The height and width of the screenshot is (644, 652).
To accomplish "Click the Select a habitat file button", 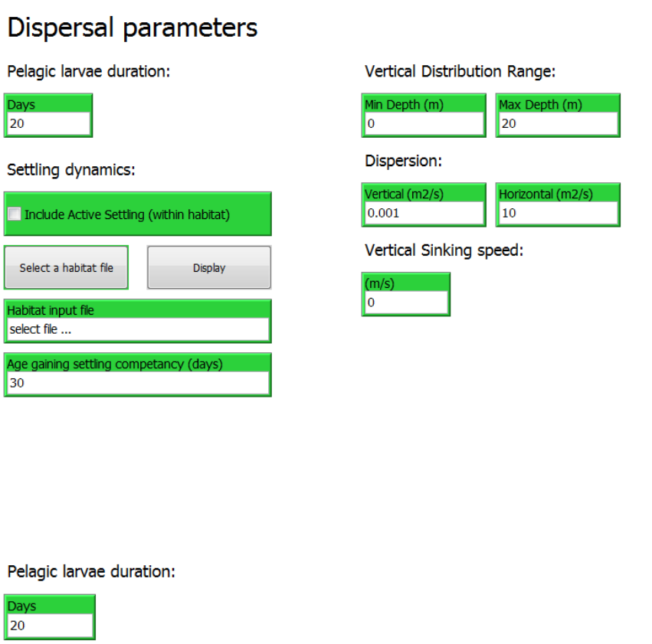I will [67, 268].
